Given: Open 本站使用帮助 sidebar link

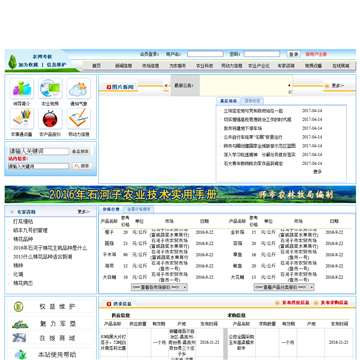Looking at the screenshot, I should (x=57, y=354).
